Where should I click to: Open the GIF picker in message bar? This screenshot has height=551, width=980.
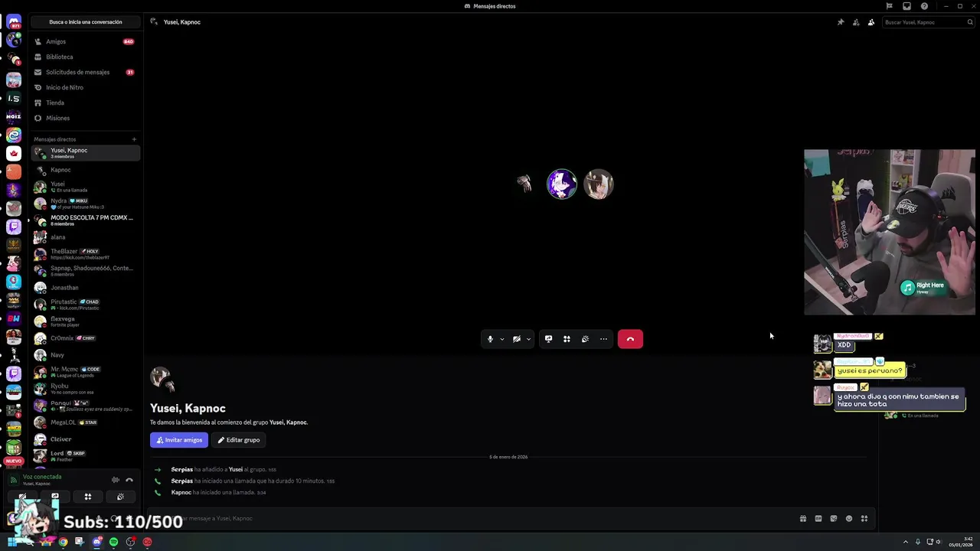[x=818, y=519]
